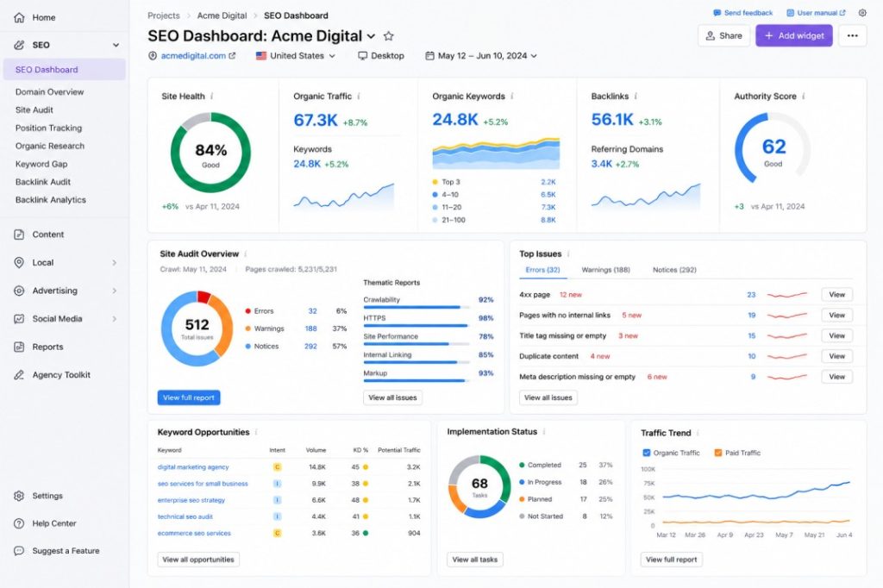
Task: Open the three-dot more options menu
Action: 853,35
